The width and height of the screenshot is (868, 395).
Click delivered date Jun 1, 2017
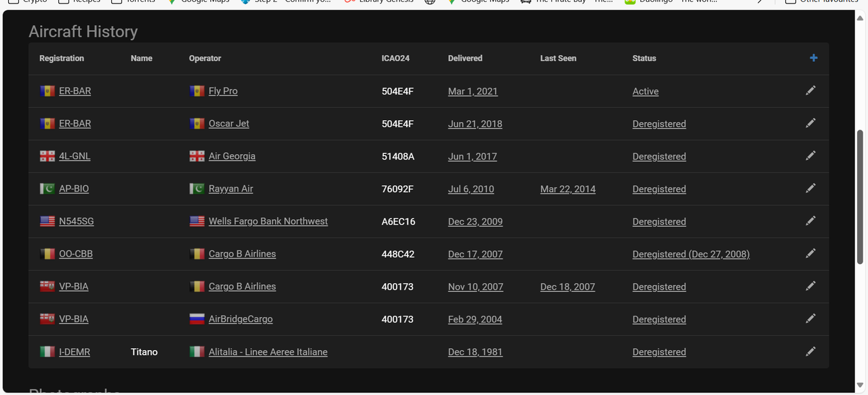pyautogui.click(x=473, y=156)
